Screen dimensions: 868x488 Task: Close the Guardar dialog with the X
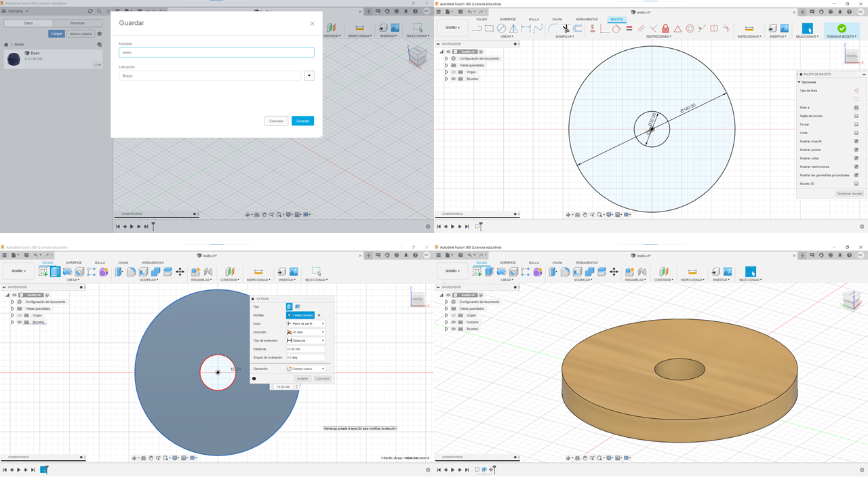point(312,24)
